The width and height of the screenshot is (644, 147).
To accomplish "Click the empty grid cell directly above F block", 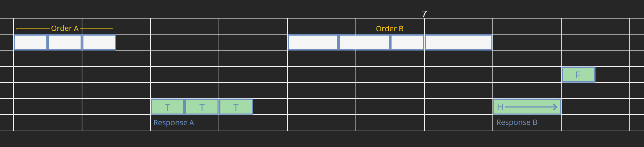I will click(x=596, y=58).
